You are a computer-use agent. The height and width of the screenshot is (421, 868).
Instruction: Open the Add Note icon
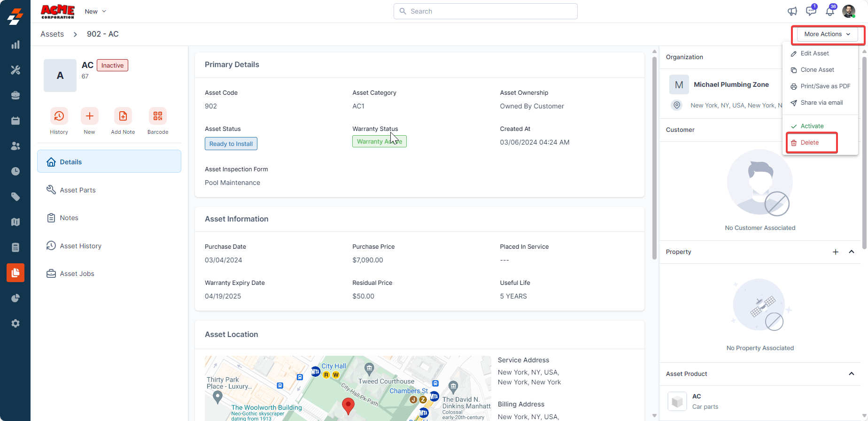click(x=123, y=116)
